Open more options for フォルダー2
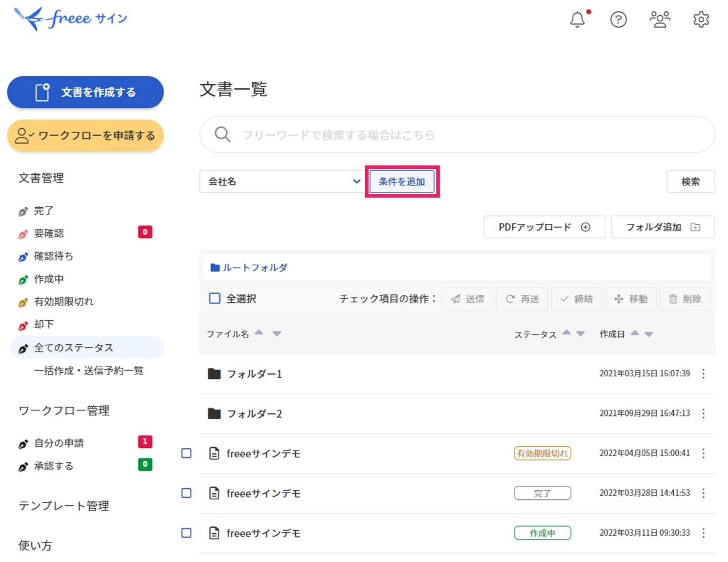This screenshot has width=728, height=562. click(x=703, y=413)
